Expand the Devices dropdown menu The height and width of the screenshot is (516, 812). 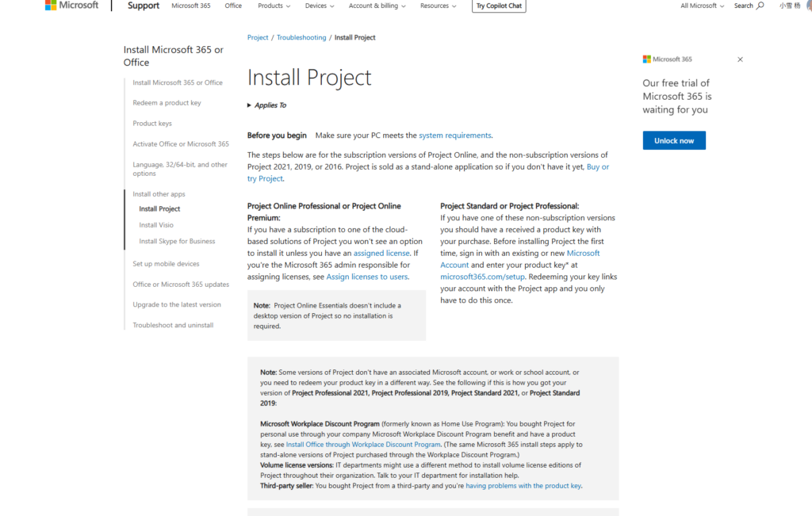pyautogui.click(x=320, y=6)
